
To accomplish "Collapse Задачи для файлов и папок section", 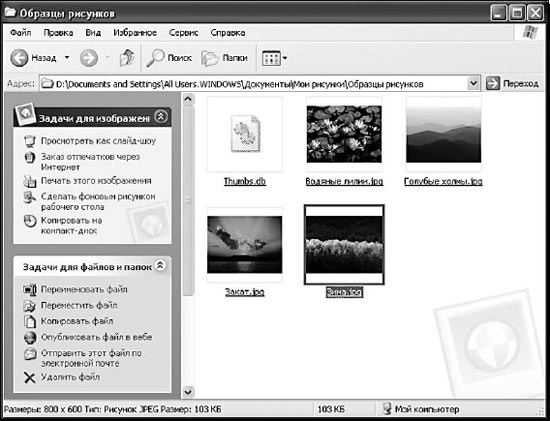I will tap(160, 266).
